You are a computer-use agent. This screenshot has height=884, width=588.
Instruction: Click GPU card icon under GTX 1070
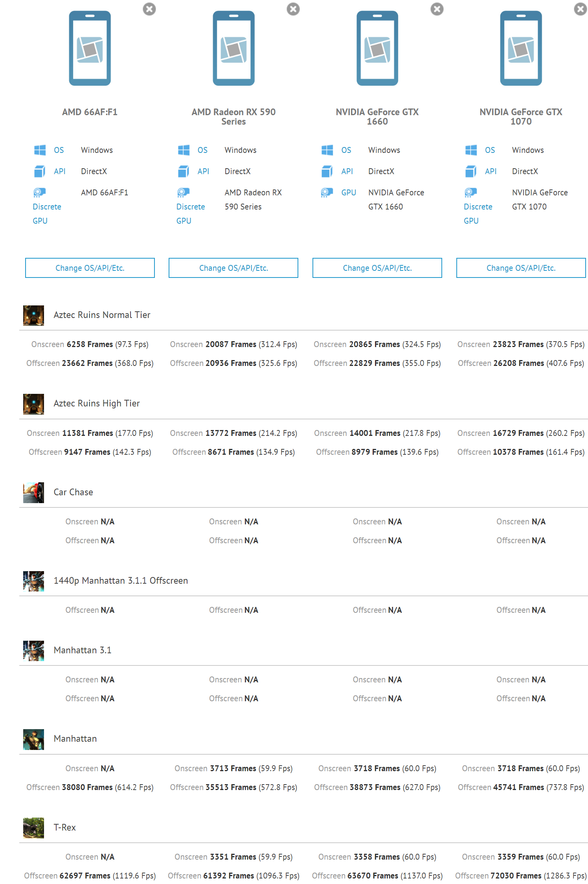point(471,193)
